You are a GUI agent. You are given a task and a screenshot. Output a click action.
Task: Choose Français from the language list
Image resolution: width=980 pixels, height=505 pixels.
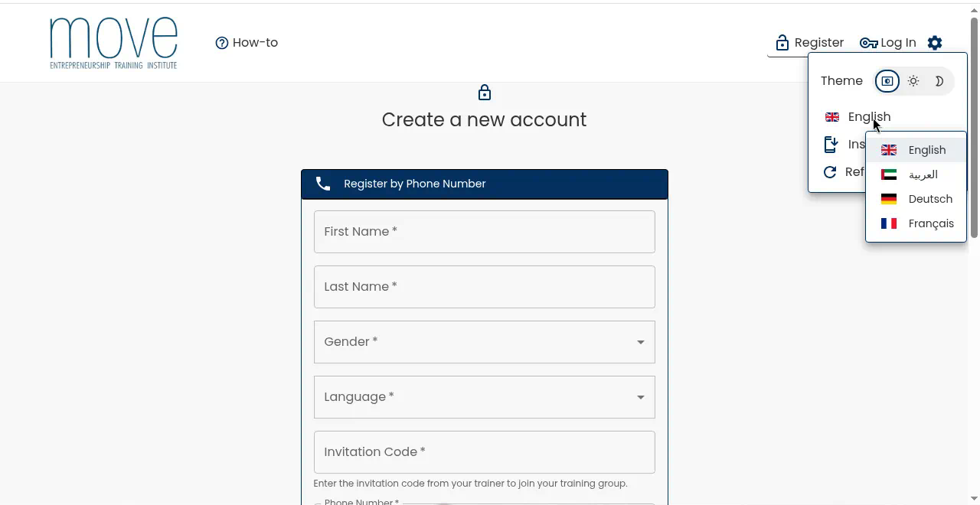pyautogui.click(x=916, y=223)
